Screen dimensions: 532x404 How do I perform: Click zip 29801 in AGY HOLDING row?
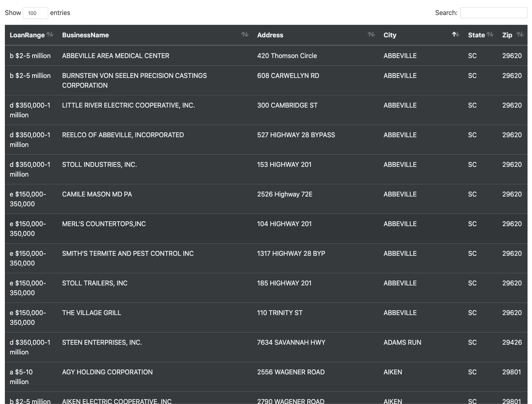[512, 372]
